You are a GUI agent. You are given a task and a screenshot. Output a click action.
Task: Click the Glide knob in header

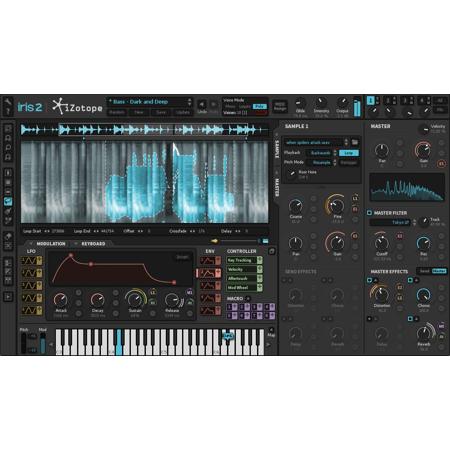coord(300,103)
